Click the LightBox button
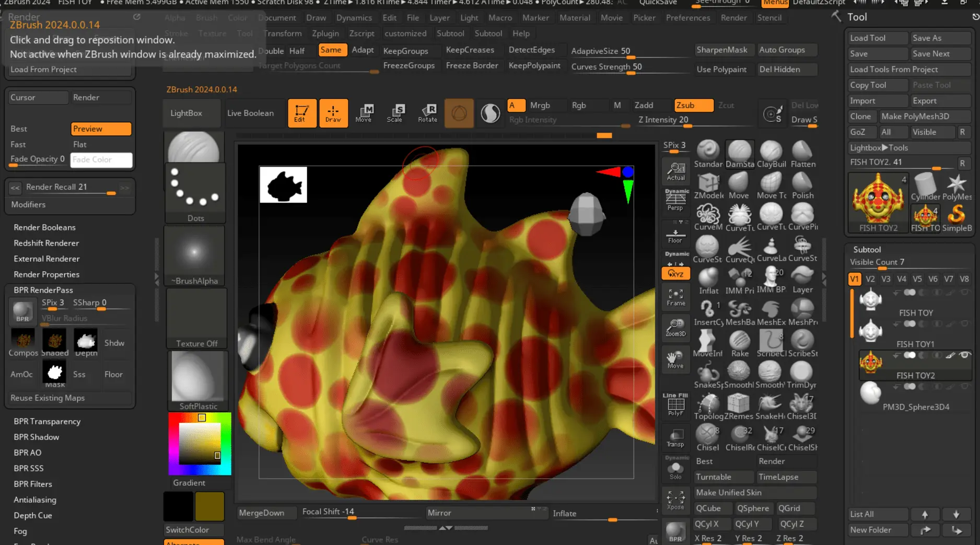Screen dimensions: 980x545 pyautogui.click(x=186, y=113)
